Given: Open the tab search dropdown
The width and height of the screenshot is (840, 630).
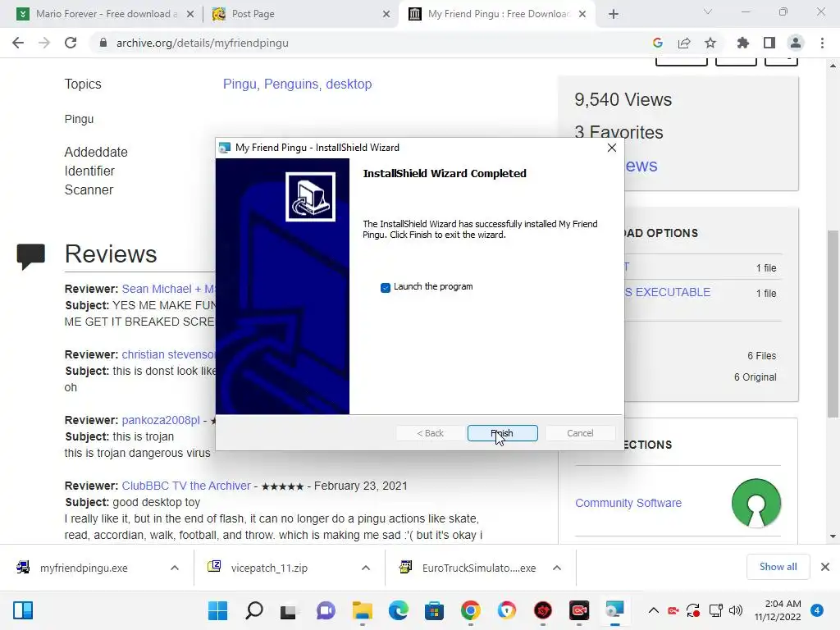Looking at the screenshot, I should 708,11.
